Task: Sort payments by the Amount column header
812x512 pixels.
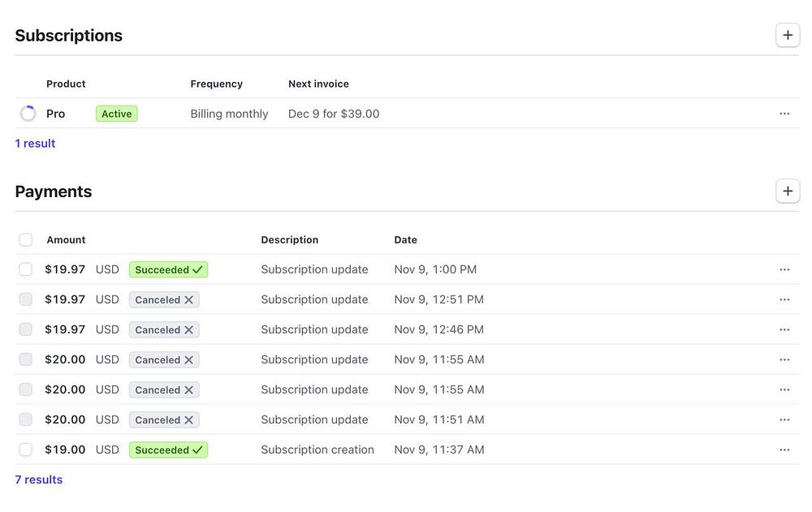Action: tap(66, 240)
